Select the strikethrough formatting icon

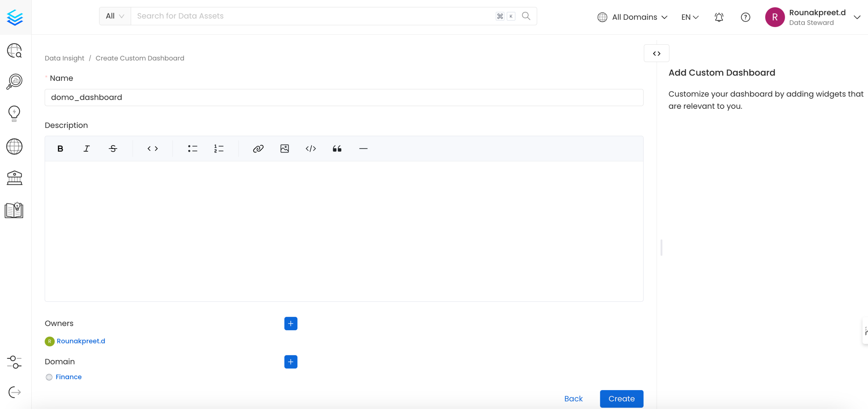click(x=113, y=148)
